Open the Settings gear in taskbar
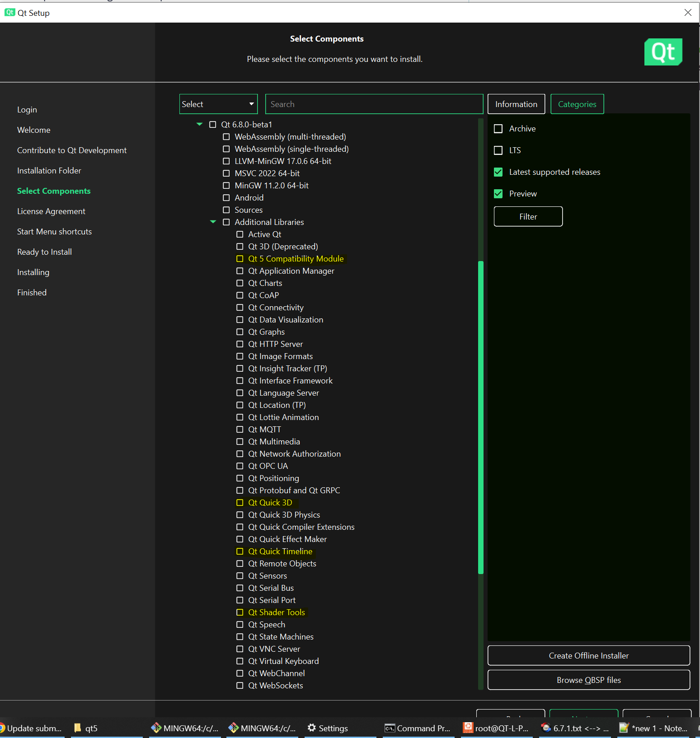Image resolution: width=700 pixels, height=738 pixels. 328,728
